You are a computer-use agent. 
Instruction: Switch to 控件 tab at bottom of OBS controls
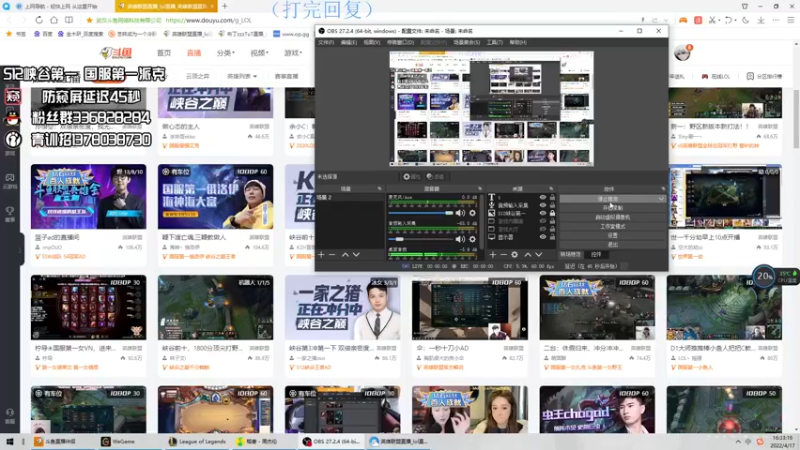596,254
